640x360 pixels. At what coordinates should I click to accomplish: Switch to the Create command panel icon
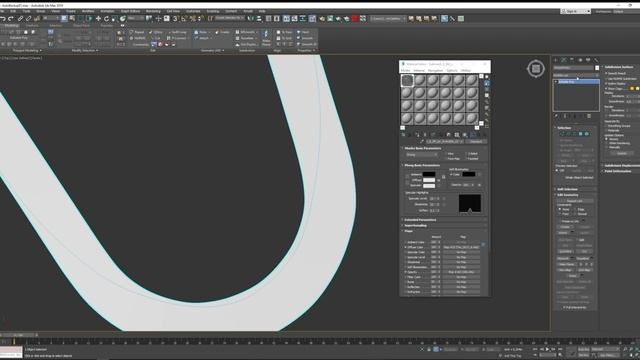(556, 60)
